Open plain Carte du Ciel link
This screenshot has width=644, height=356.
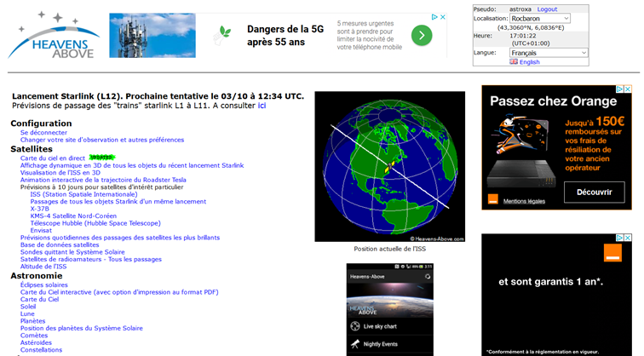(39, 299)
